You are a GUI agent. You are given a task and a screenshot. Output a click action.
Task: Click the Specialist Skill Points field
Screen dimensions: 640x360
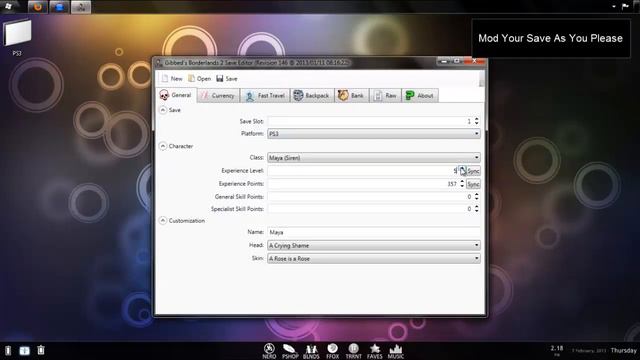pyautogui.click(x=370, y=209)
